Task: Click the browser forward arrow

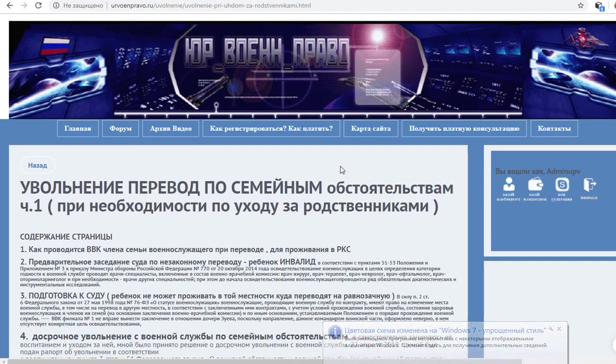Action: (x=24, y=6)
